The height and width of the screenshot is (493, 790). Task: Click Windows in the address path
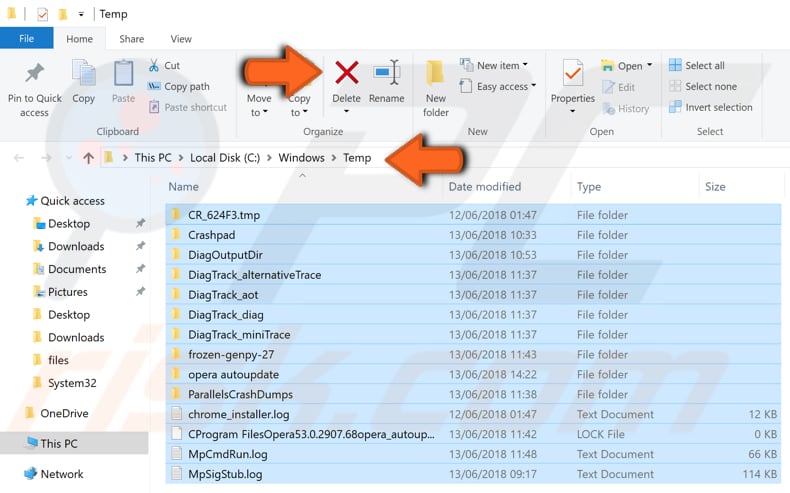coord(301,158)
